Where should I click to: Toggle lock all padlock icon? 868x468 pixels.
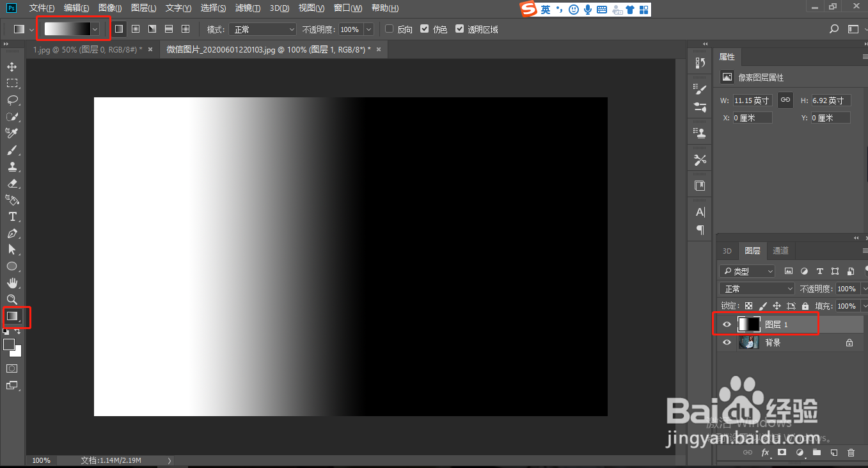[x=805, y=306]
